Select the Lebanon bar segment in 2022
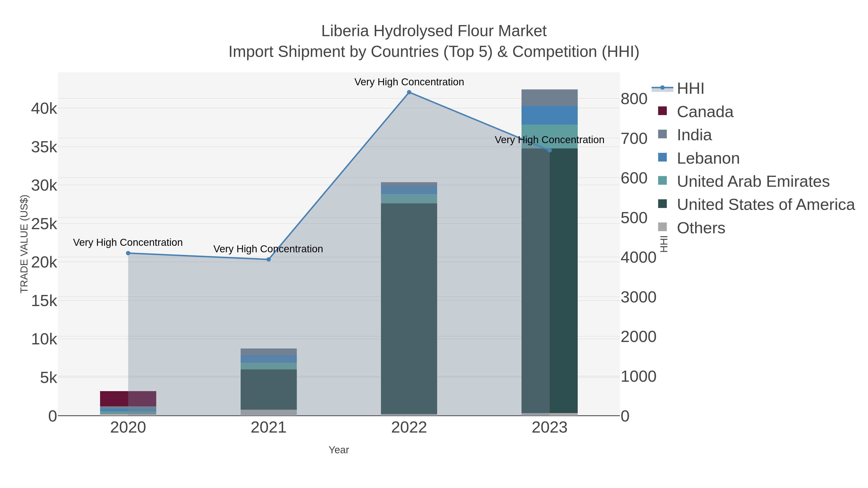 click(409, 190)
